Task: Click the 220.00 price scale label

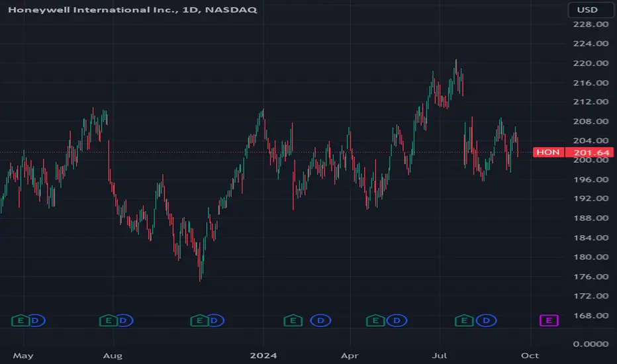Action: click(591, 64)
